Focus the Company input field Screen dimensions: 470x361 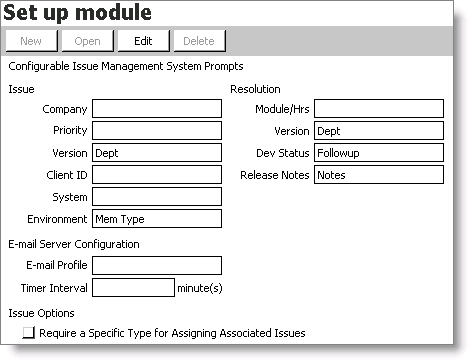tap(157, 108)
